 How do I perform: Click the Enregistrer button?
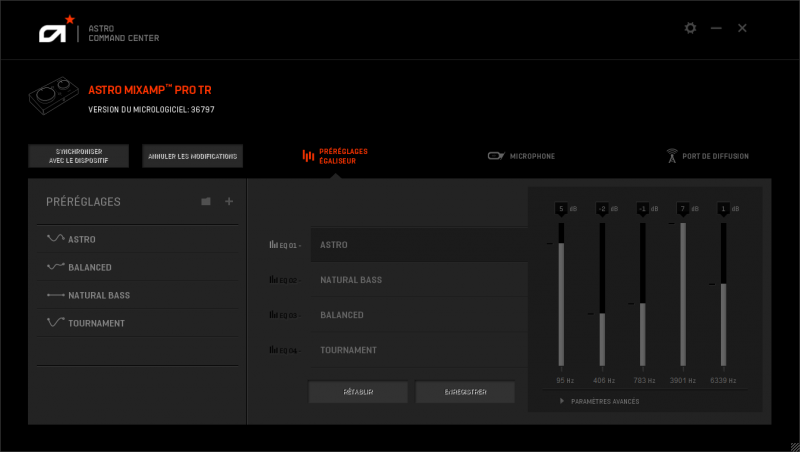pyautogui.click(x=465, y=392)
